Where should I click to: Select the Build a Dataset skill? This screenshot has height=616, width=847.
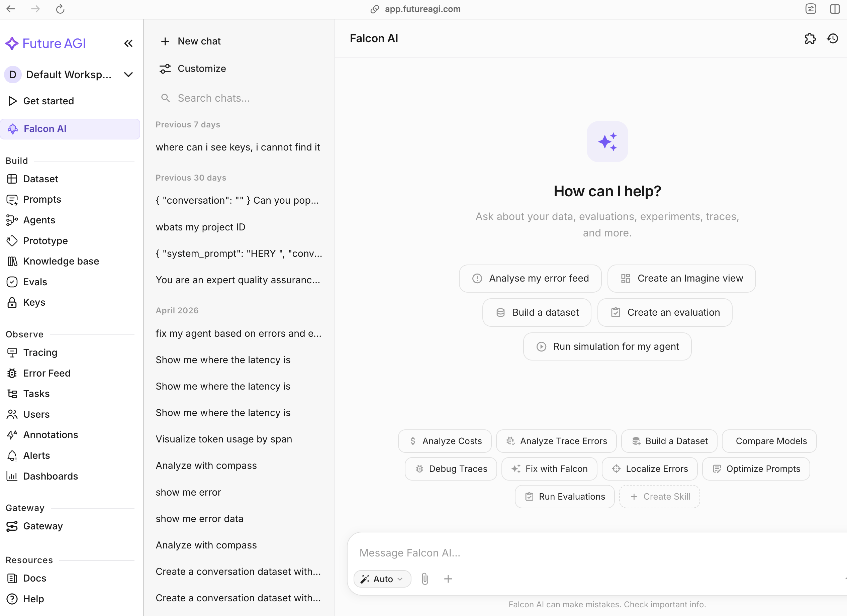pyautogui.click(x=669, y=441)
